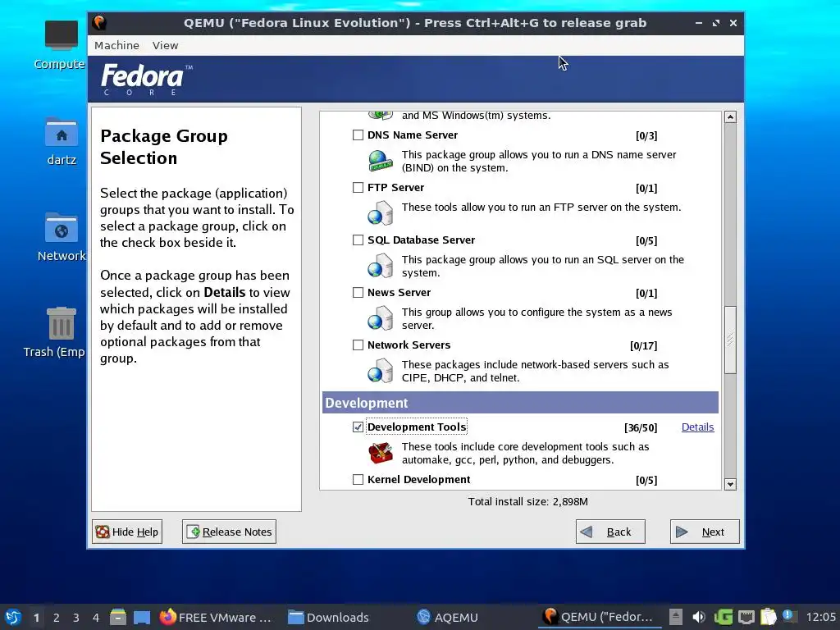This screenshot has width=840, height=630.
Task: Click the [0/17] Network Servers count
Action: pyautogui.click(x=643, y=345)
